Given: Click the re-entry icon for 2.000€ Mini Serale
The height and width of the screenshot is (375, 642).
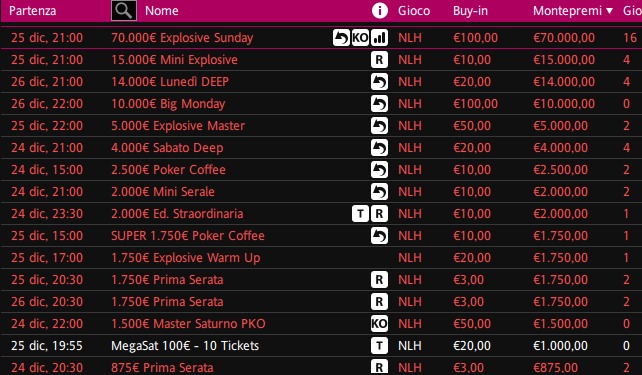Looking at the screenshot, I should pyautogui.click(x=380, y=192).
